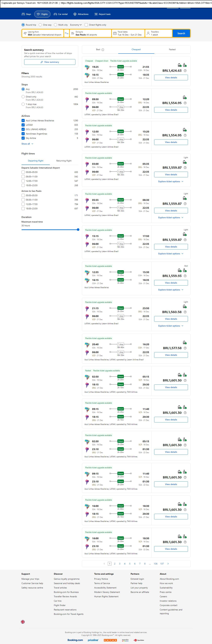Viewport: 212px width, 644px height.
Task: Switch to the Fastest sorting tab
Action: (172, 49)
